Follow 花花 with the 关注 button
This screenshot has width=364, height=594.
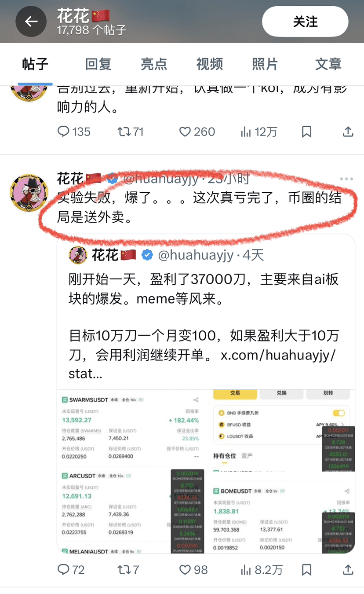coord(306,21)
